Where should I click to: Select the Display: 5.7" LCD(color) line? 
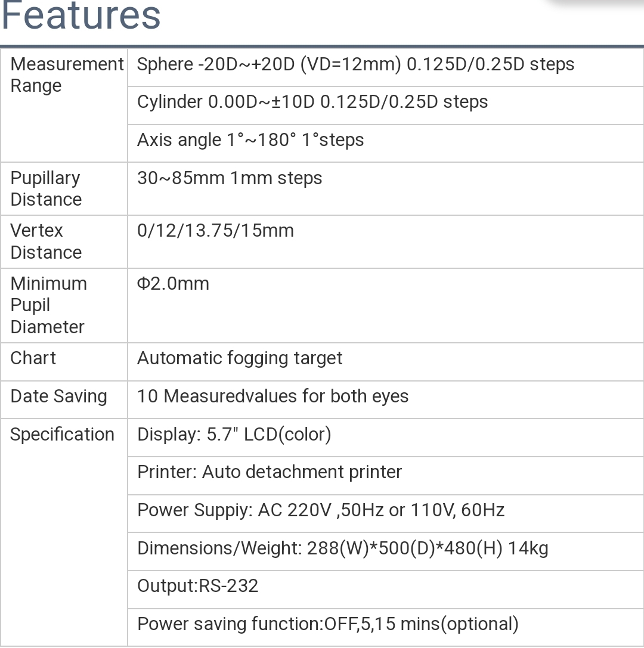pos(234,435)
